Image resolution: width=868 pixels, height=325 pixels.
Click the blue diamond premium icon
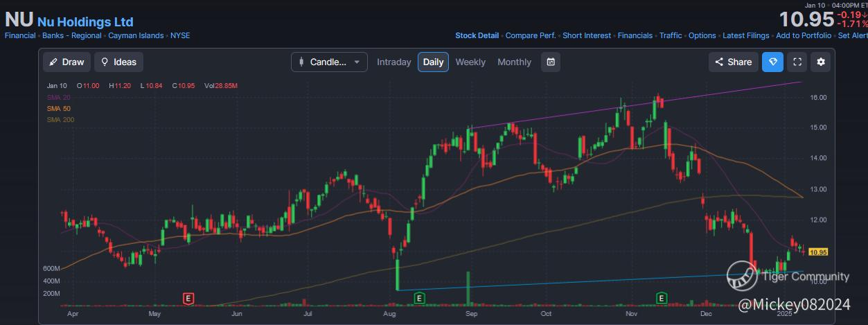coord(773,62)
